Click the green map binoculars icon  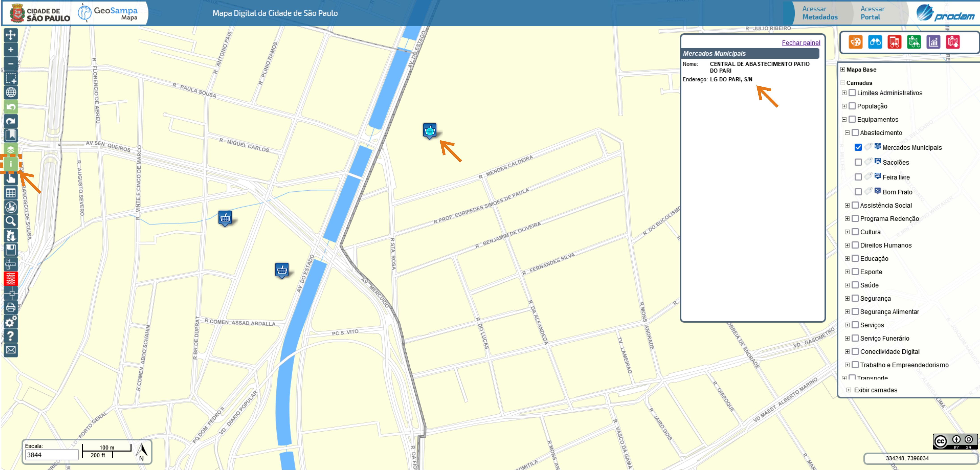pos(914,42)
